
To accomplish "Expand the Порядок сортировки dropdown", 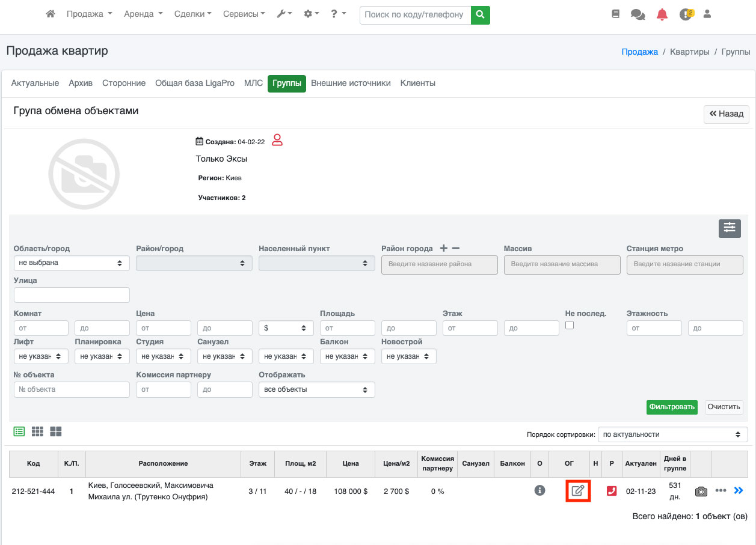I will pos(672,434).
